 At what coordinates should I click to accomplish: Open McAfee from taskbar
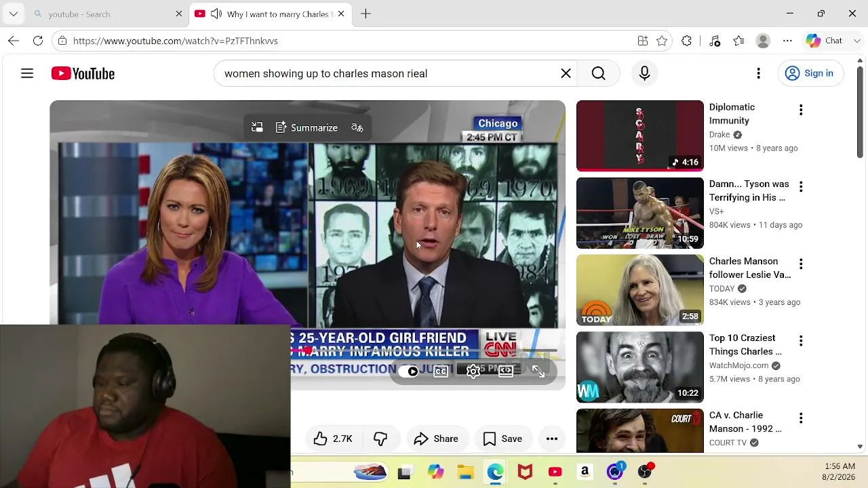pos(525,472)
